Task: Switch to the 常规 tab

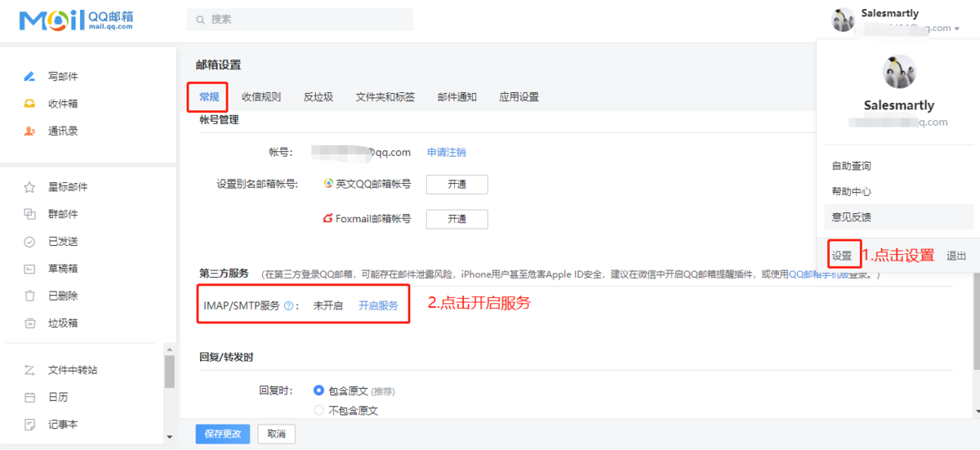Action: click(x=209, y=97)
